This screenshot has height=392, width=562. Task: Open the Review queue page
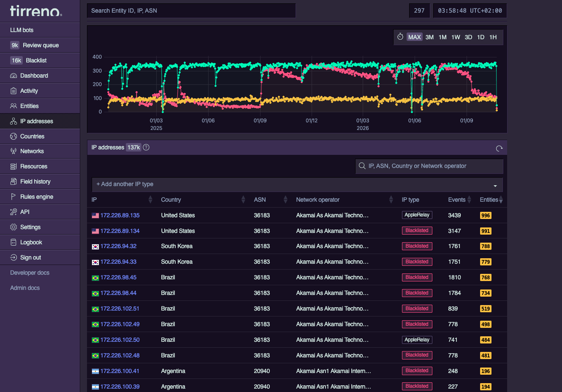click(40, 45)
